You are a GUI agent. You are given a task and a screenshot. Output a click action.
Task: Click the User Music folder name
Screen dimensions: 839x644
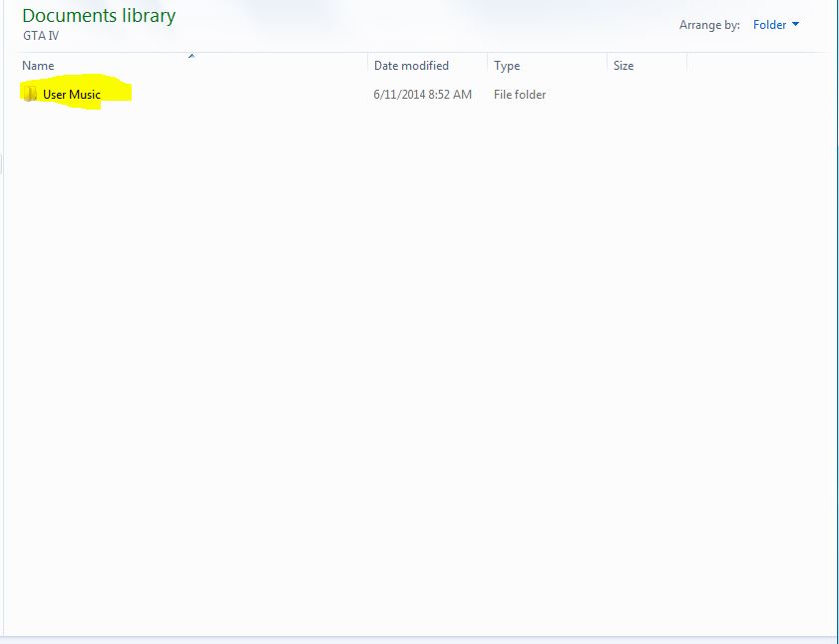[72, 94]
